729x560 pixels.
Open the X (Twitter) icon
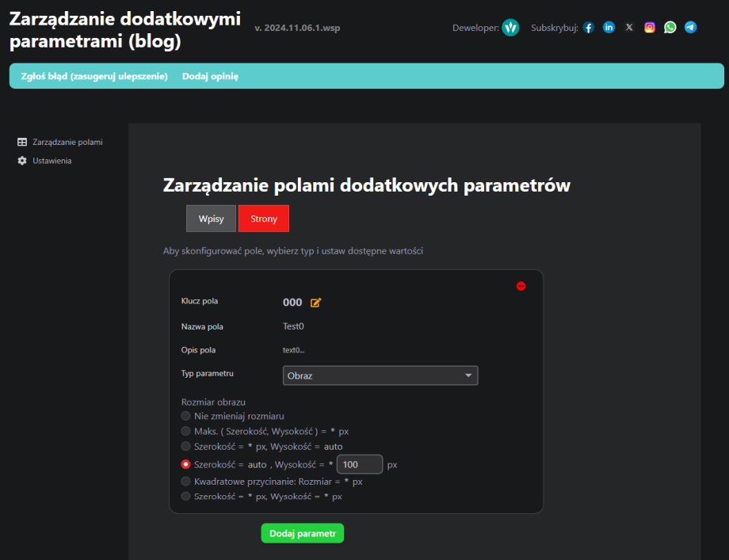point(629,28)
